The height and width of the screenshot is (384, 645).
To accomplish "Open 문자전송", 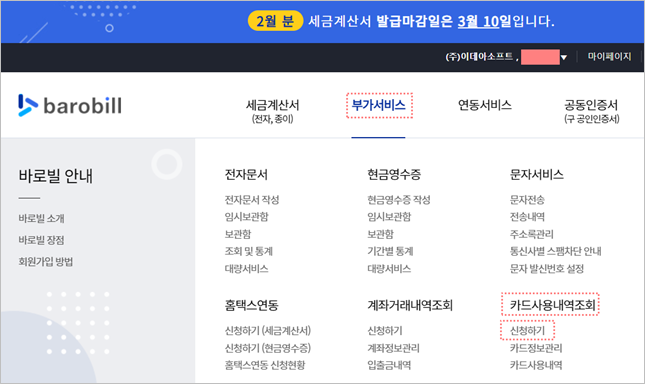I will tap(527, 200).
